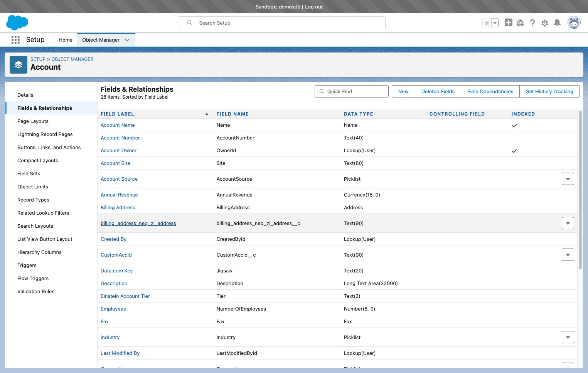Open the Account Name field
The width and height of the screenshot is (588, 373).
pyautogui.click(x=118, y=125)
